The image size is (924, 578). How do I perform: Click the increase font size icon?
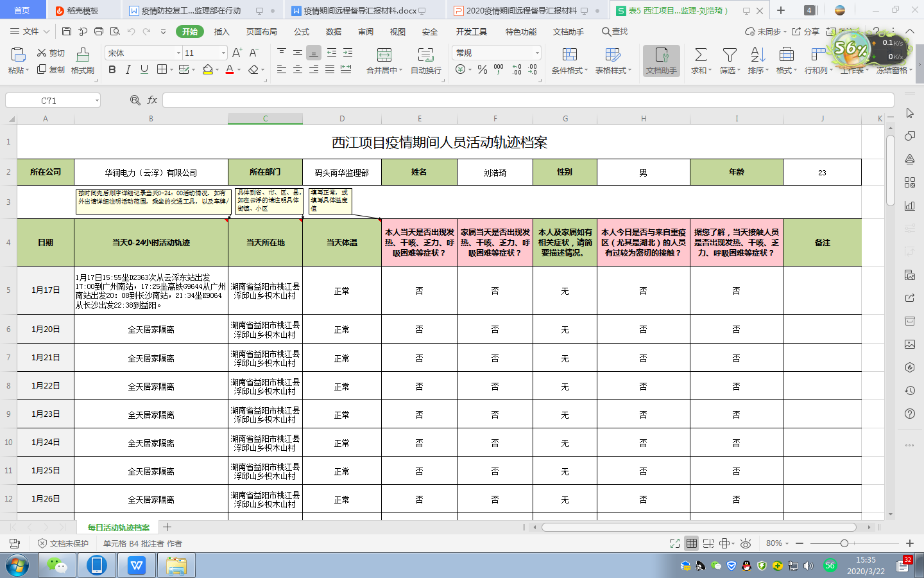click(x=237, y=53)
